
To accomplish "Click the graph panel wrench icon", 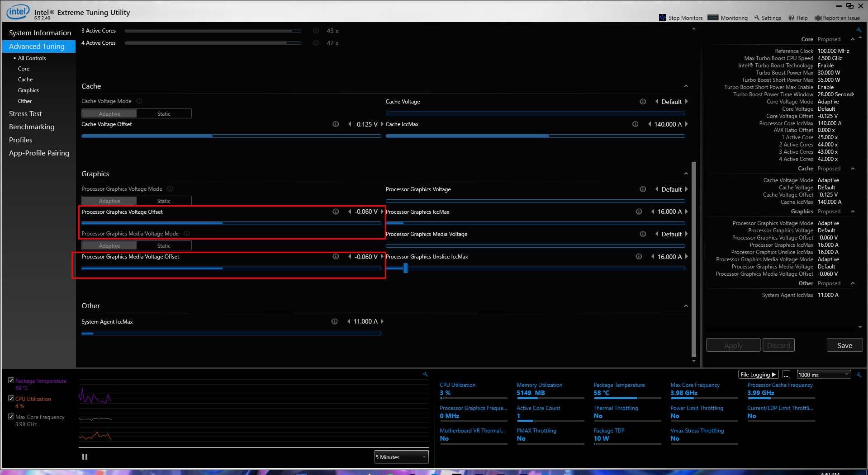I will tap(425, 374).
